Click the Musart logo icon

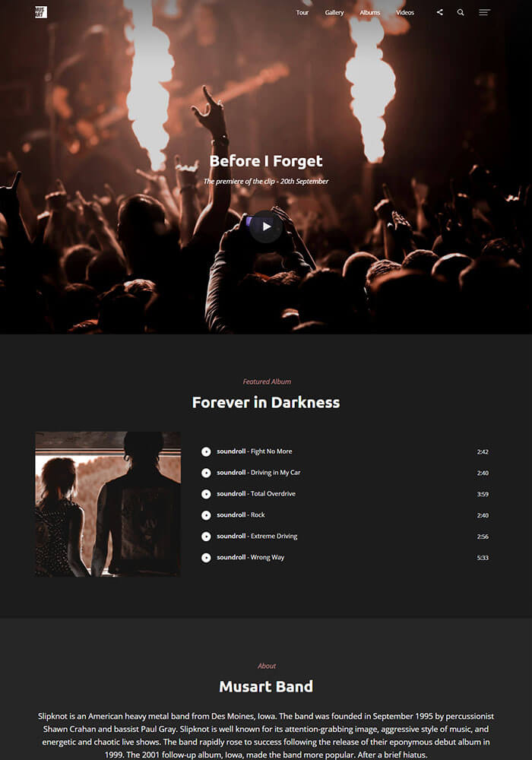(41, 12)
